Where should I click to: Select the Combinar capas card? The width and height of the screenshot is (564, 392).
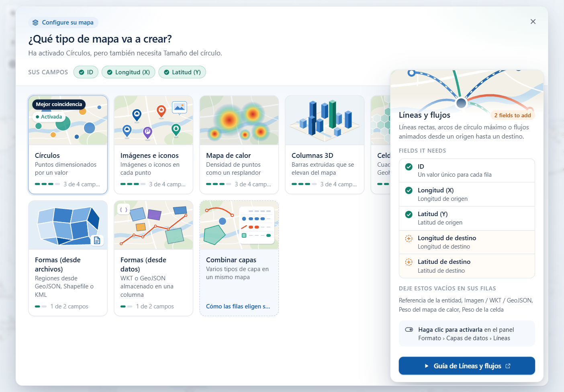pyautogui.click(x=239, y=258)
